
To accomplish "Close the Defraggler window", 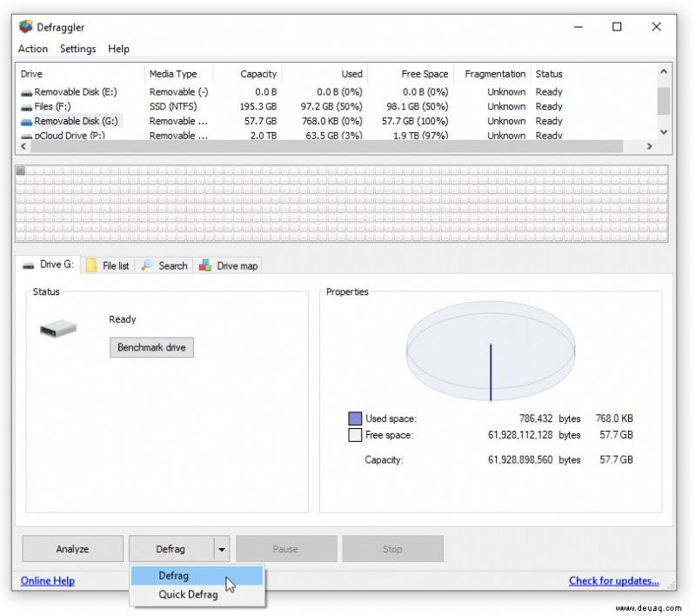I will (x=657, y=27).
